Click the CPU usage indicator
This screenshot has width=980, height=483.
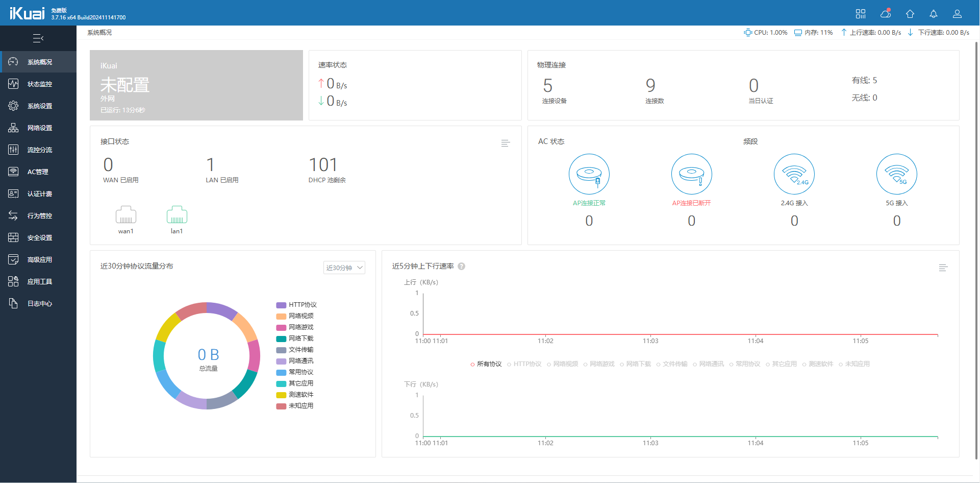766,32
